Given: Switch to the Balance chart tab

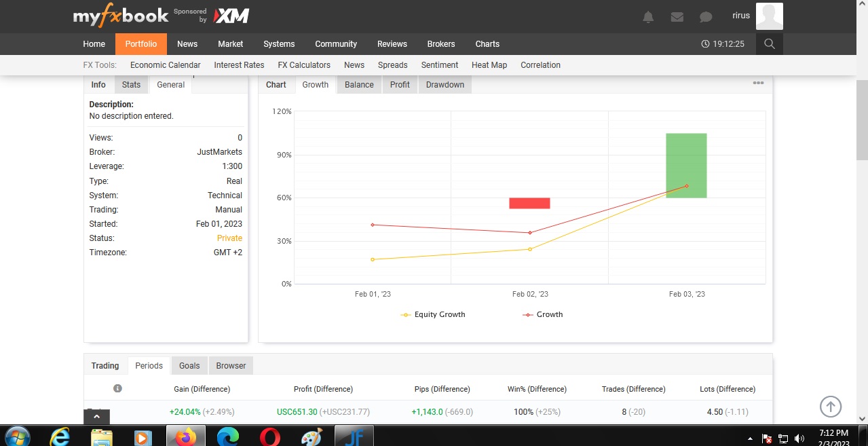Looking at the screenshot, I should tap(359, 85).
